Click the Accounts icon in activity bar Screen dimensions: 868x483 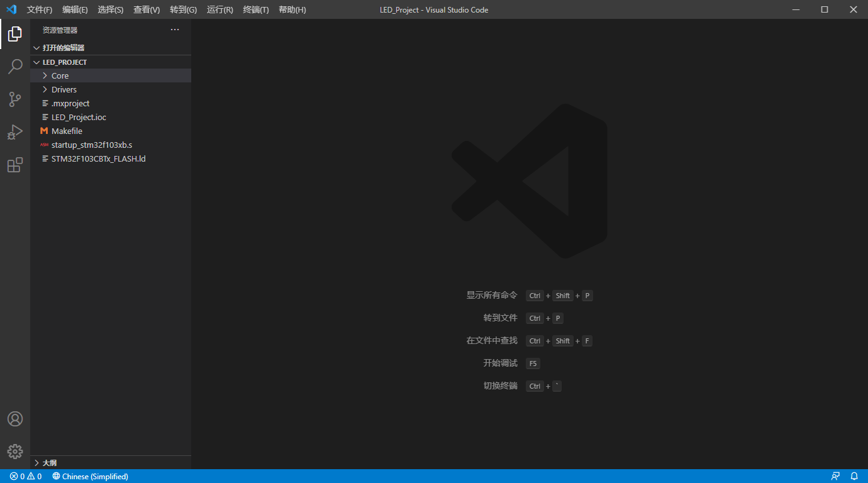(x=14, y=418)
